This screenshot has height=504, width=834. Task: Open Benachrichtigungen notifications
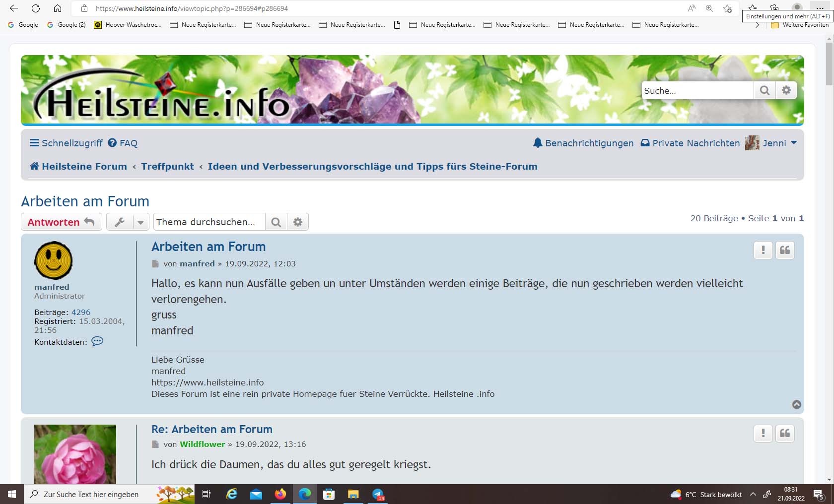point(583,143)
